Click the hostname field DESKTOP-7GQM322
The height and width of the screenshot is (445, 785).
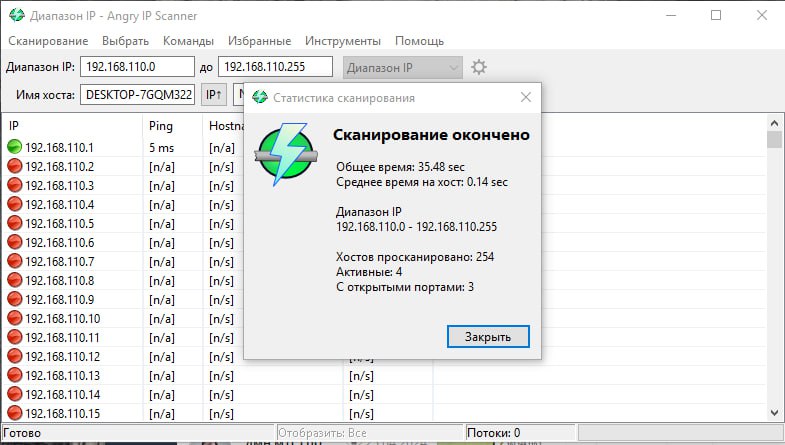pos(137,95)
